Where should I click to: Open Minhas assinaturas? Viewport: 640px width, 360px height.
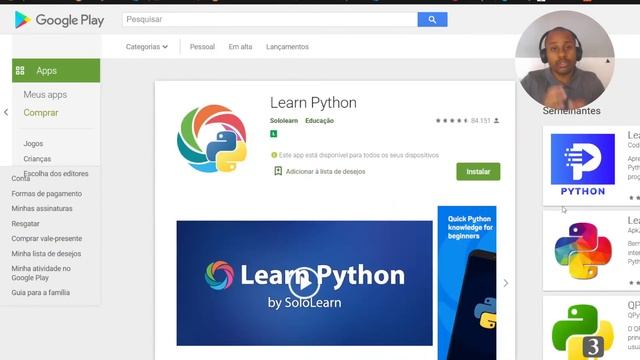(42, 208)
